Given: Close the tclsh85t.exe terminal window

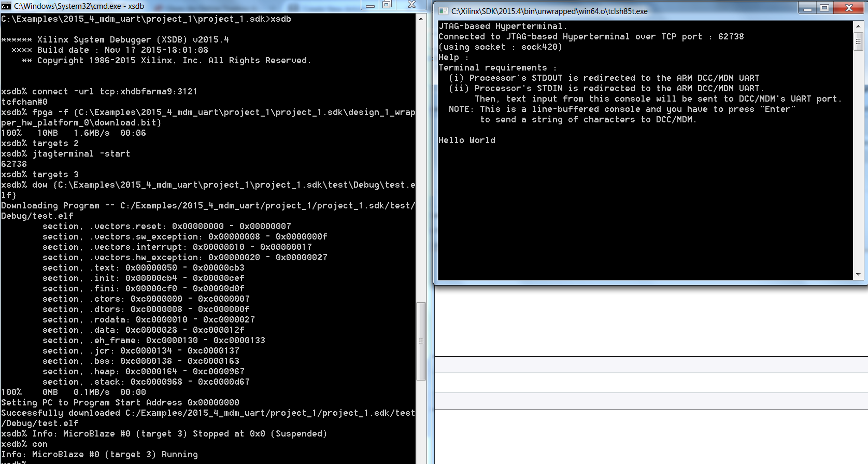Looking at the screenshot, I should click(849, 8).
